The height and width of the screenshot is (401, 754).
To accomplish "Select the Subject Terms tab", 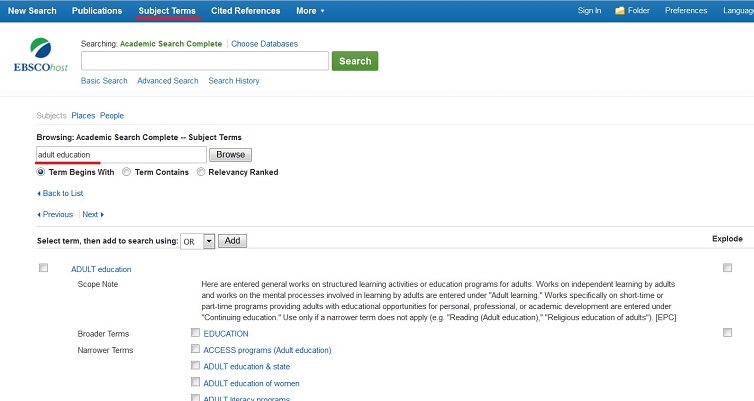I will (x=167, y=11).
